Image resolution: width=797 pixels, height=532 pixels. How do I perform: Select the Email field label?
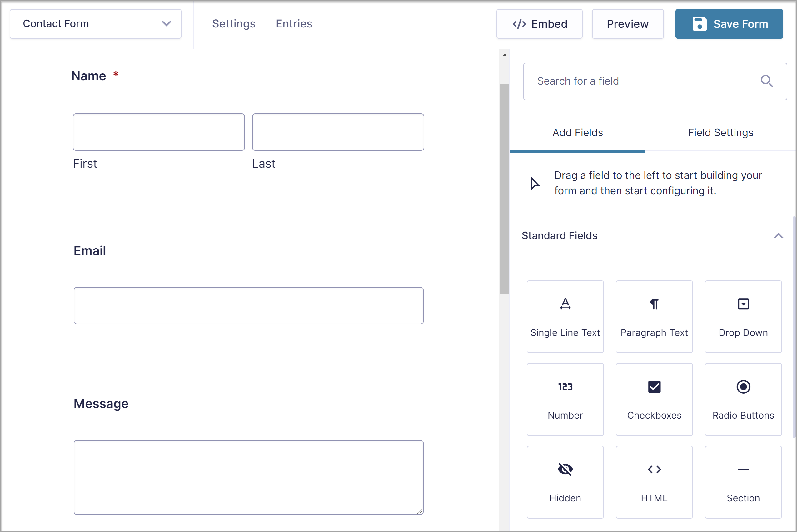point(90,251)
